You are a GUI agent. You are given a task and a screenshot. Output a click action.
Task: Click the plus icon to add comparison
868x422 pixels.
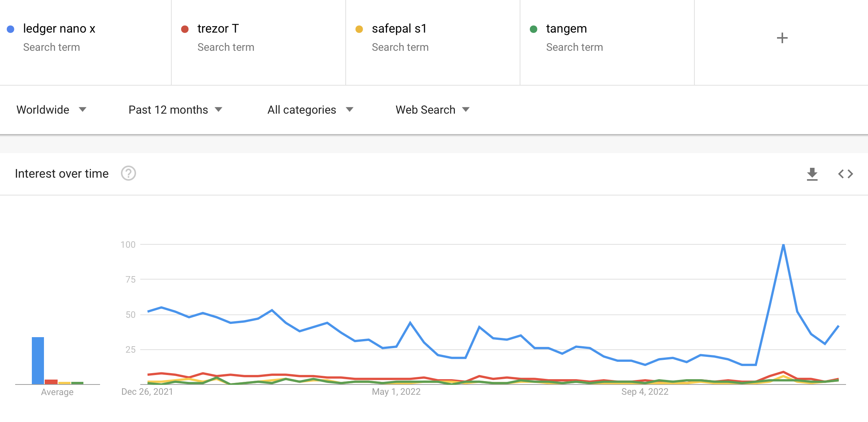tap(782, 38)
